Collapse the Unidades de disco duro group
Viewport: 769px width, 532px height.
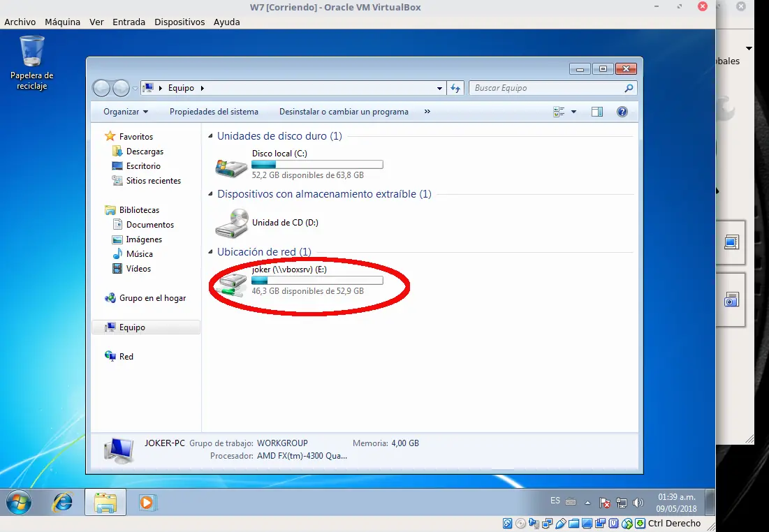[x=210, y=136]
